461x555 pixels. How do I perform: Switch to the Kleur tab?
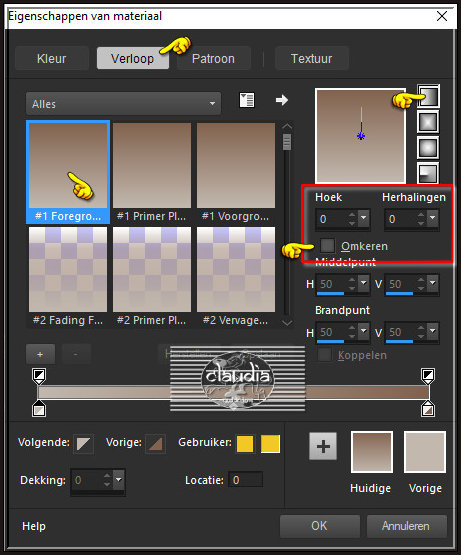tap(52, 58)
